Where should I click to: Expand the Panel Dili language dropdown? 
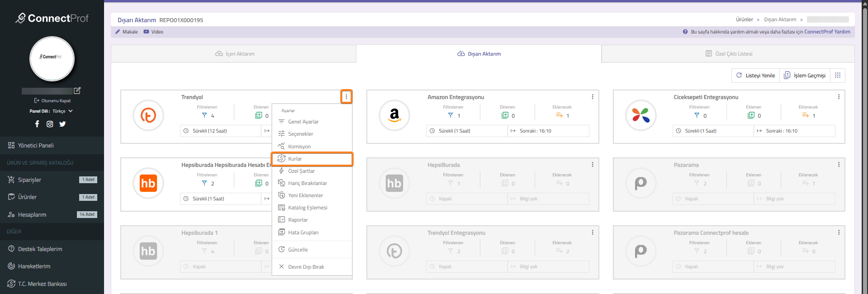(71, 111)
